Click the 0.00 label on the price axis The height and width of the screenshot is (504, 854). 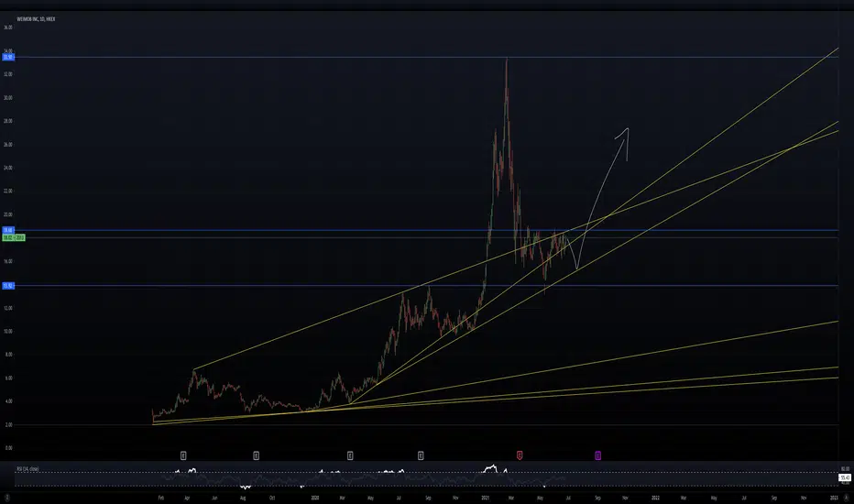pos(8,448)
